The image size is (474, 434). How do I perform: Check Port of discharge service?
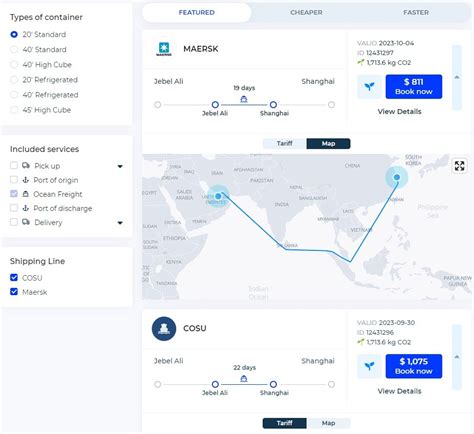click(14, 208)
